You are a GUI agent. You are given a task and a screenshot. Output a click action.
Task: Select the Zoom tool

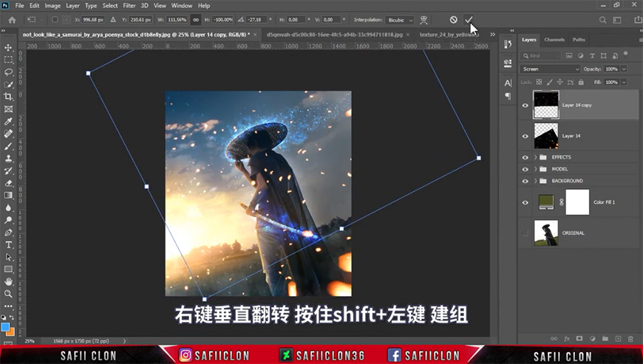[8, 294]
